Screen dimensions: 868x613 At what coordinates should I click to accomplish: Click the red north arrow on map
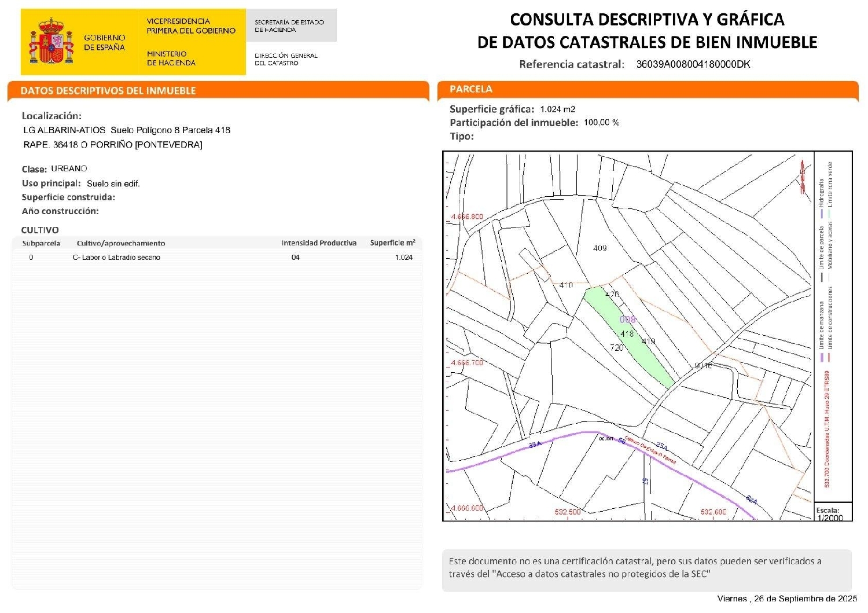[x=803, y=177]
